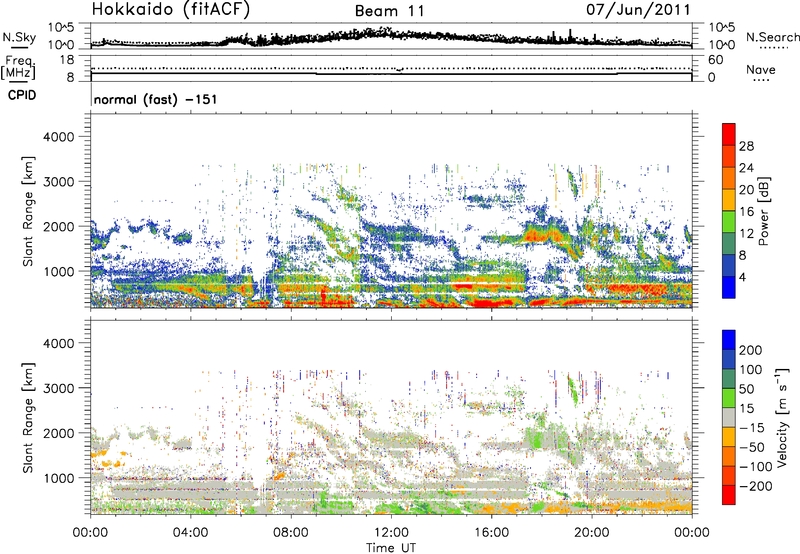
Task: Select the "60" Nave axis tick
Action: (x=715, y=60)
